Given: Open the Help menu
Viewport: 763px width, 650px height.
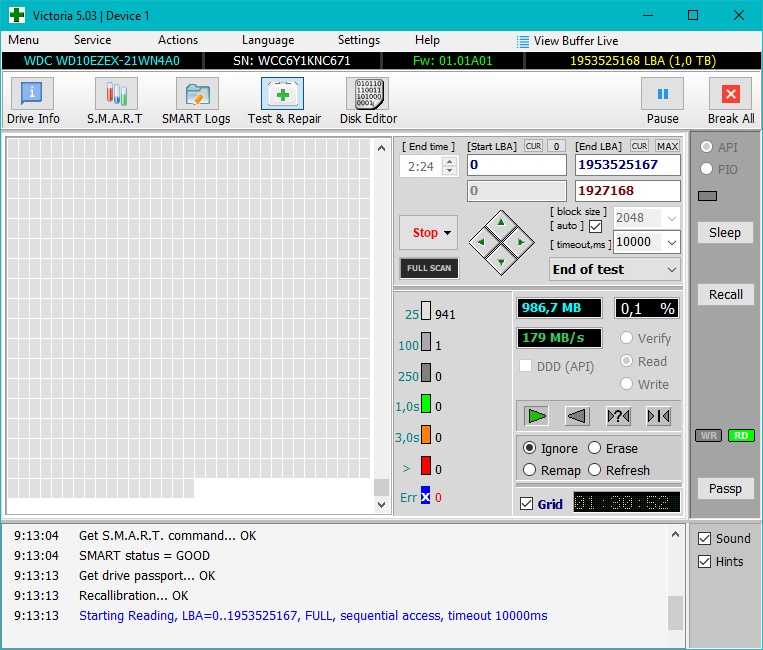Looking at the screenshot, I should (x=427, y=40).
